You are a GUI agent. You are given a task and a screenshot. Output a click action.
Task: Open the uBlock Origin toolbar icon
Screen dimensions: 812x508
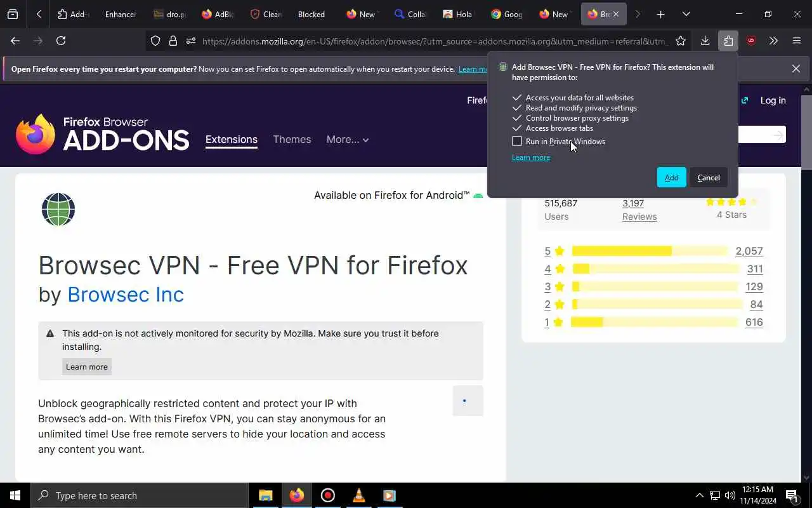click(x=751, y=41)
